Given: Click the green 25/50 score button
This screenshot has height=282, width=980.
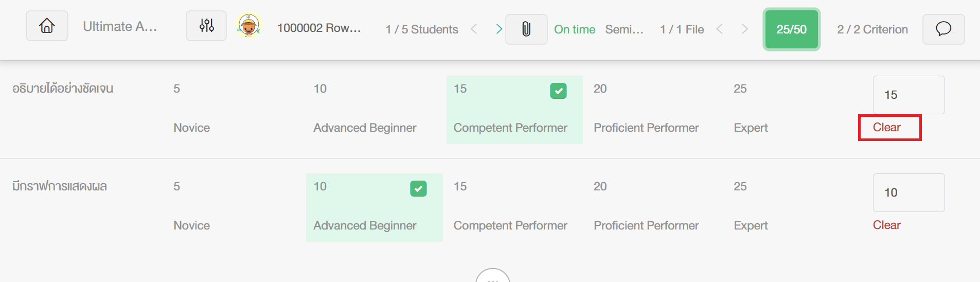Looking at the screenshot, I should tap(791, 29).
